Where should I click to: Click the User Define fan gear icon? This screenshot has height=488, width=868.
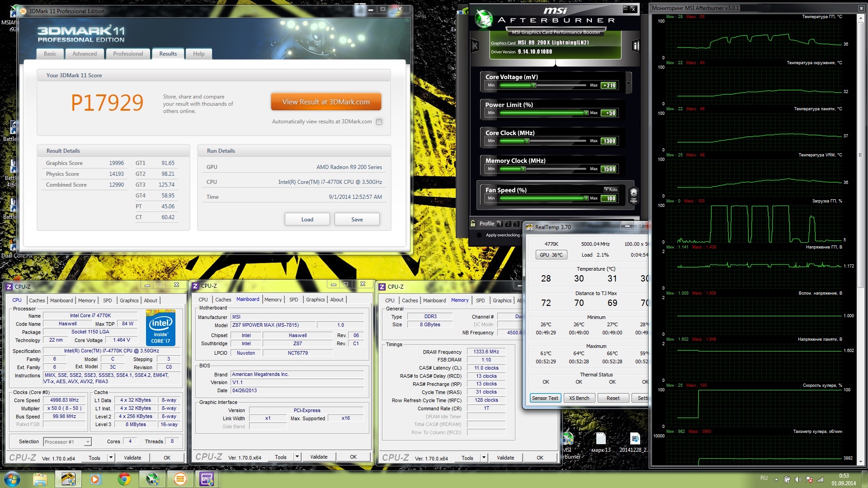pyautogui.click(x=633, y=195)
